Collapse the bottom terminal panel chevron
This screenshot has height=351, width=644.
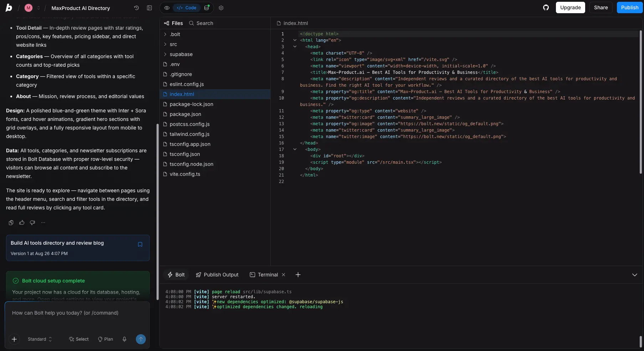(635, 275)
